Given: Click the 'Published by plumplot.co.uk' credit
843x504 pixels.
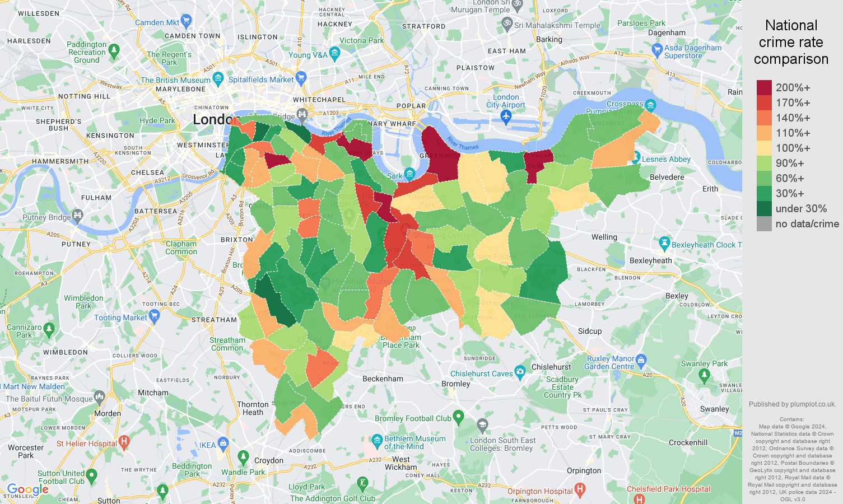Looking at the screenshot, I should (792, 404).
